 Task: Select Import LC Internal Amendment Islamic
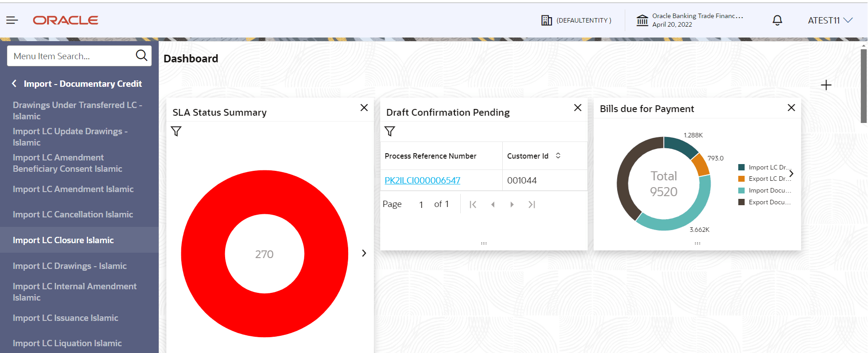click(x=75, y=292)
